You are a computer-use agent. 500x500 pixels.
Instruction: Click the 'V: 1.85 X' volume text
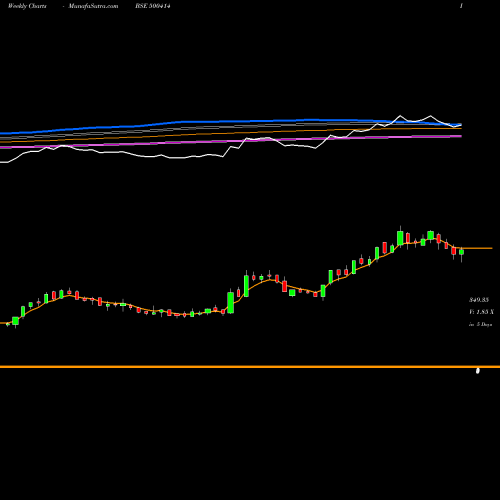481,312
